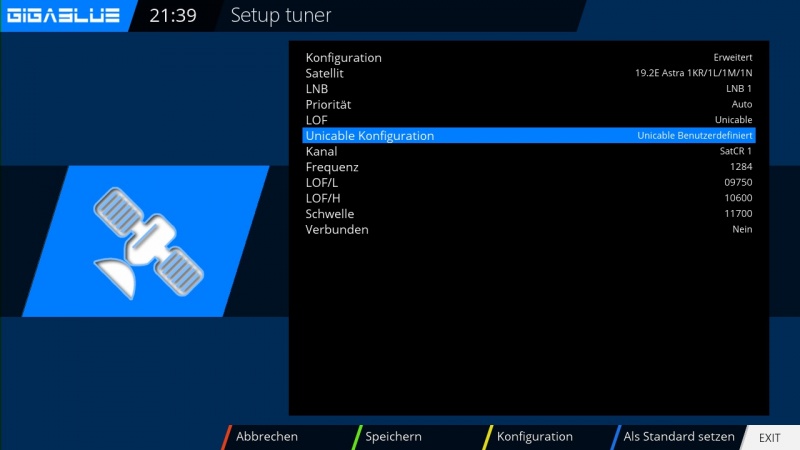800x450 pixels.
Task: Select the LOF row set to Unicable
Action: click(528, 120)
